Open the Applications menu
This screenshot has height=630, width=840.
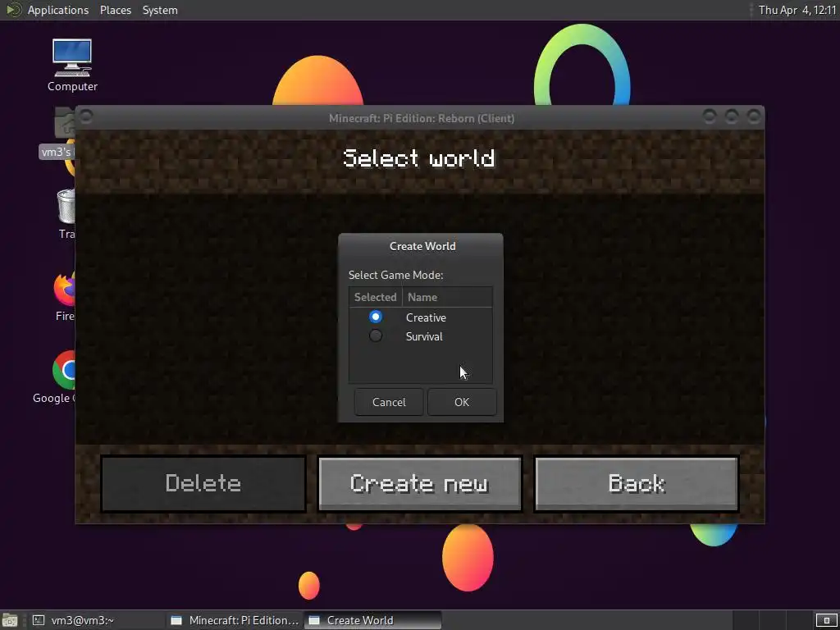(x=58, y=10)
